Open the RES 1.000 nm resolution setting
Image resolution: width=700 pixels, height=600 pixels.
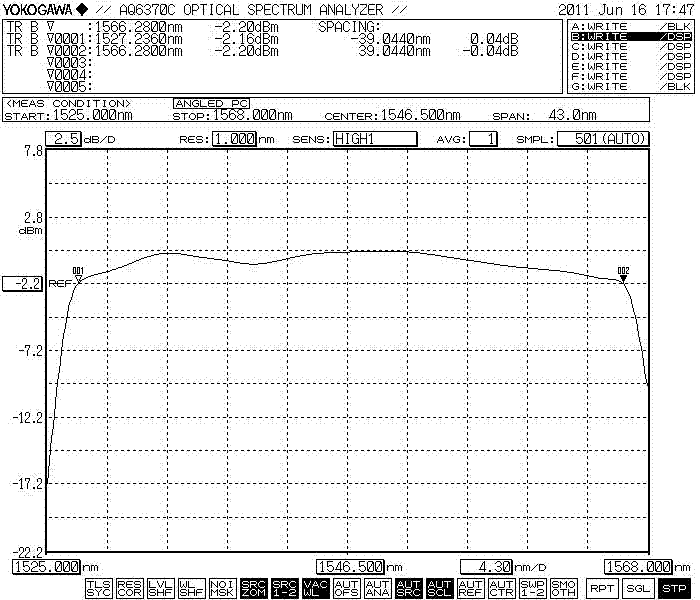233,139
